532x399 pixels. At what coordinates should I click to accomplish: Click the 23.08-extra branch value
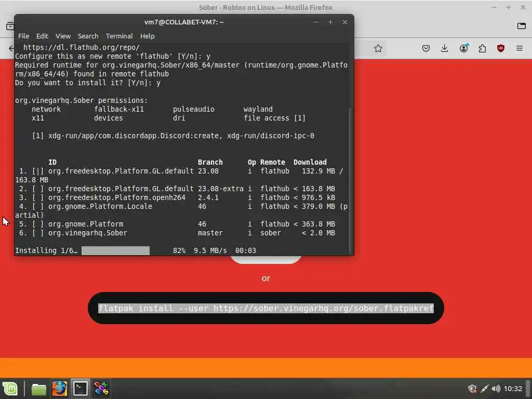(220, 189)
